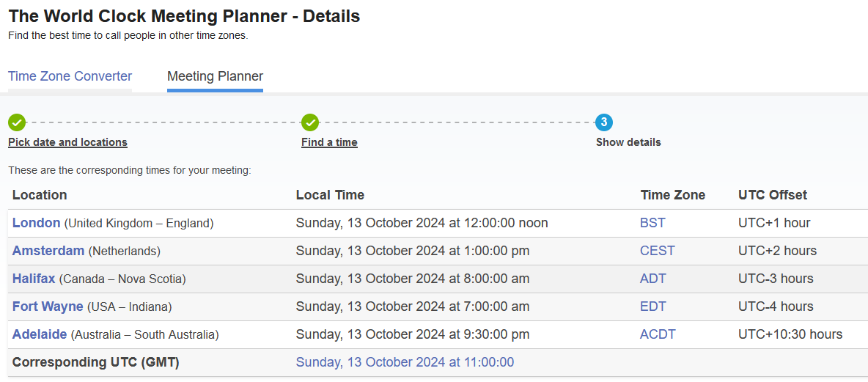Viewport: 868px width, 382px height.
Task: Click the green checkmark above Pick date and locations
Action: point(17,122)
